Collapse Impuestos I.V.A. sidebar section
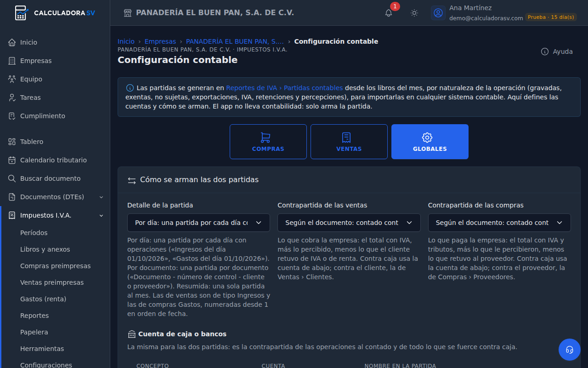The width and height of the screenshot is (588, 368). pyautogui.click(x=55, y=215)
